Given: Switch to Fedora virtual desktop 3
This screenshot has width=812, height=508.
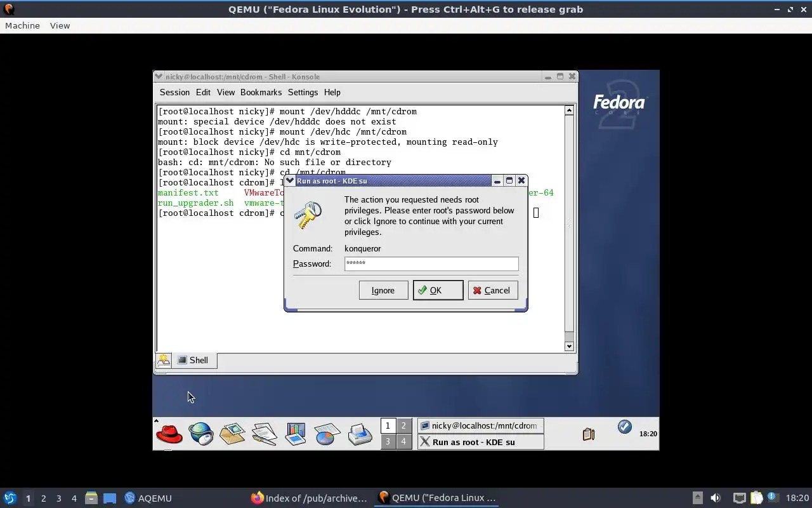Looking at the screenshot, I should coord(388,441).
